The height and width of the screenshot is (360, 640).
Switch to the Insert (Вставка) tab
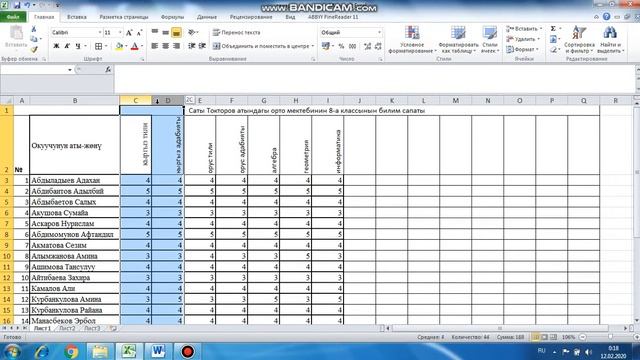77,17
